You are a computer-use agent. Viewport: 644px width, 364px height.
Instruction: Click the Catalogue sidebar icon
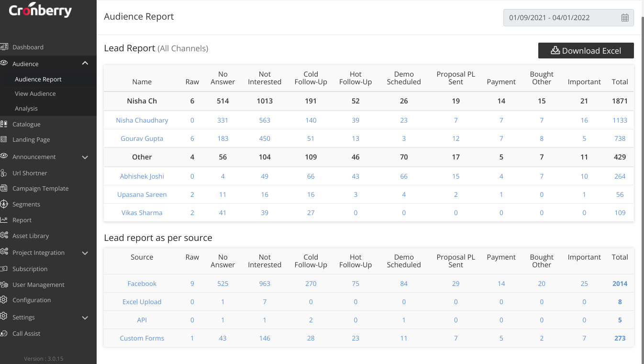[4, 124]
